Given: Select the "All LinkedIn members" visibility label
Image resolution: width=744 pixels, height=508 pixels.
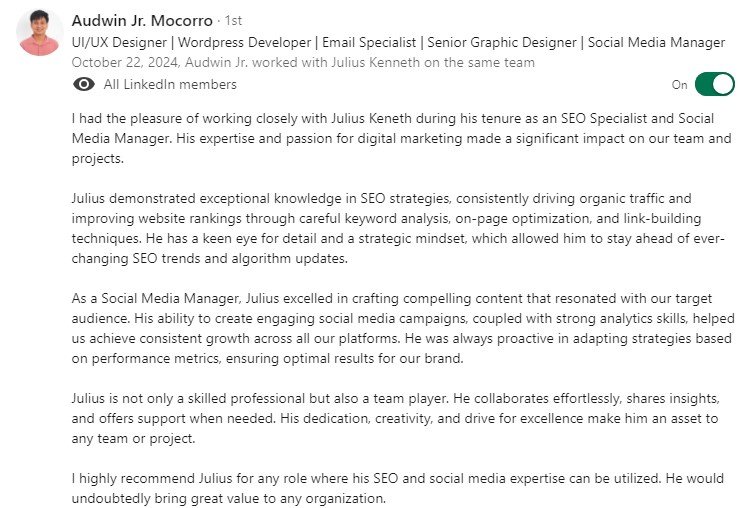Looking at the screenshot, I should tap(170, 85).
